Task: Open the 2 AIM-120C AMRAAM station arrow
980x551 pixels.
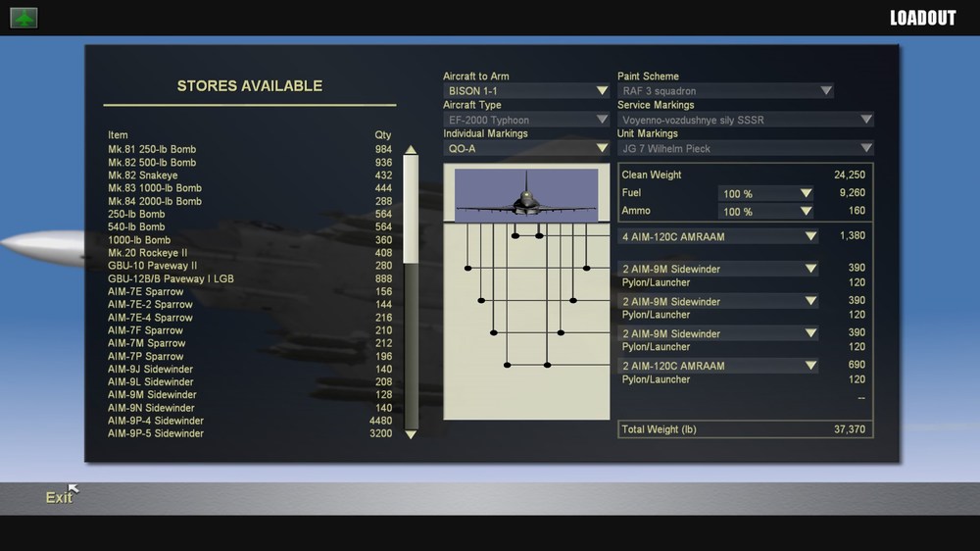Action: coord(810,366)
